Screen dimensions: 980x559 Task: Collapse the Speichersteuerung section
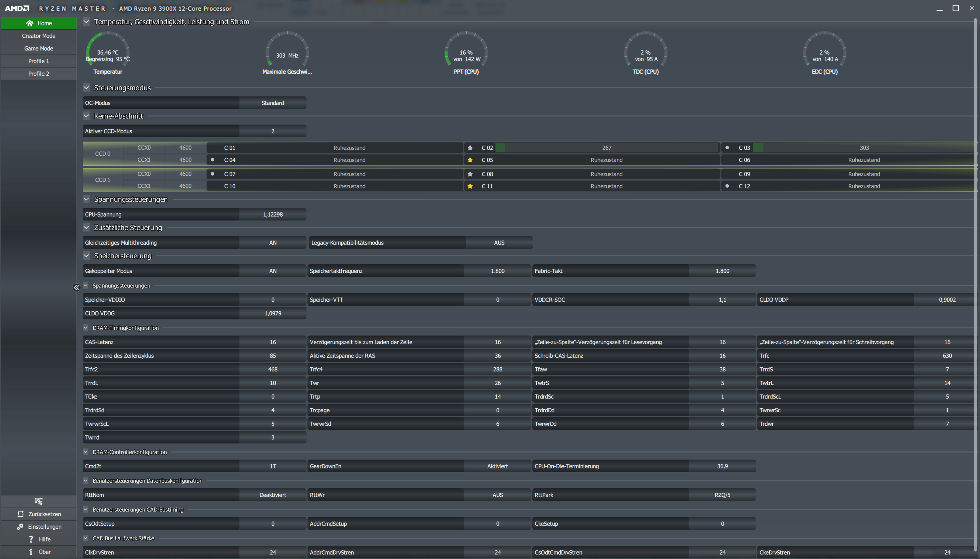click(x=86, y=256)
